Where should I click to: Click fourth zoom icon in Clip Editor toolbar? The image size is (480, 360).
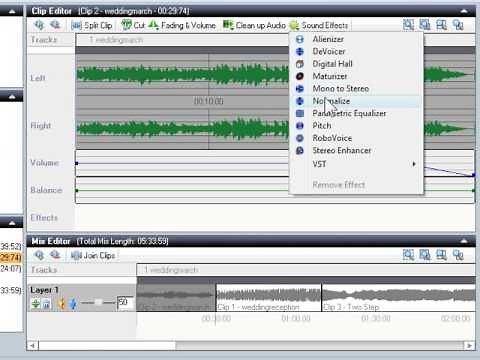tap(458, 25)
